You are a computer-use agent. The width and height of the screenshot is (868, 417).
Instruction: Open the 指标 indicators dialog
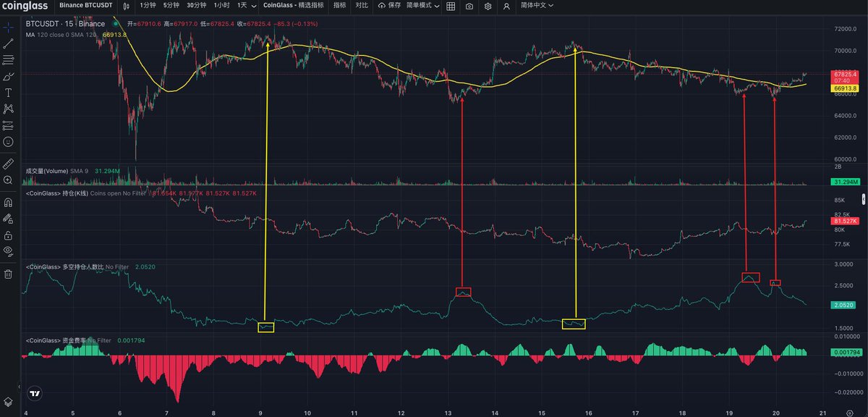click(339, 6)
